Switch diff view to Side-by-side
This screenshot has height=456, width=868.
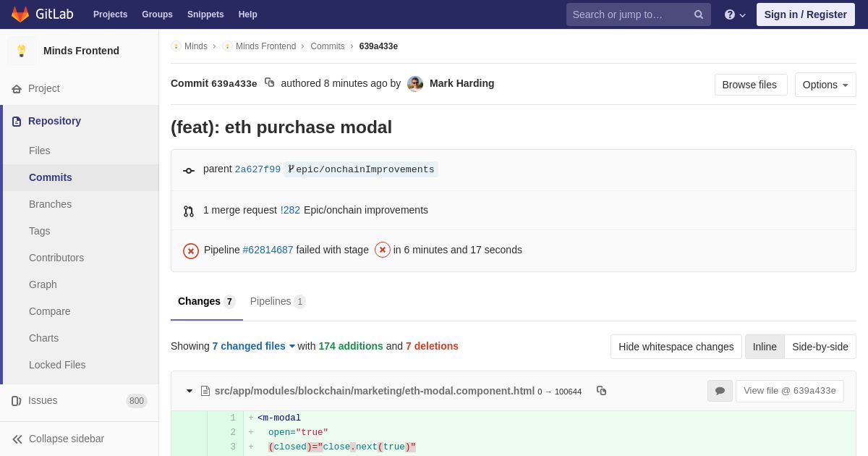point(820,347)
